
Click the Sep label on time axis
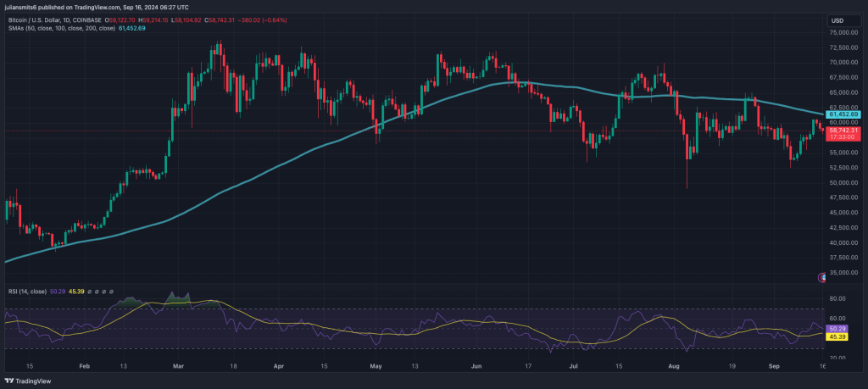coord(775,366)
